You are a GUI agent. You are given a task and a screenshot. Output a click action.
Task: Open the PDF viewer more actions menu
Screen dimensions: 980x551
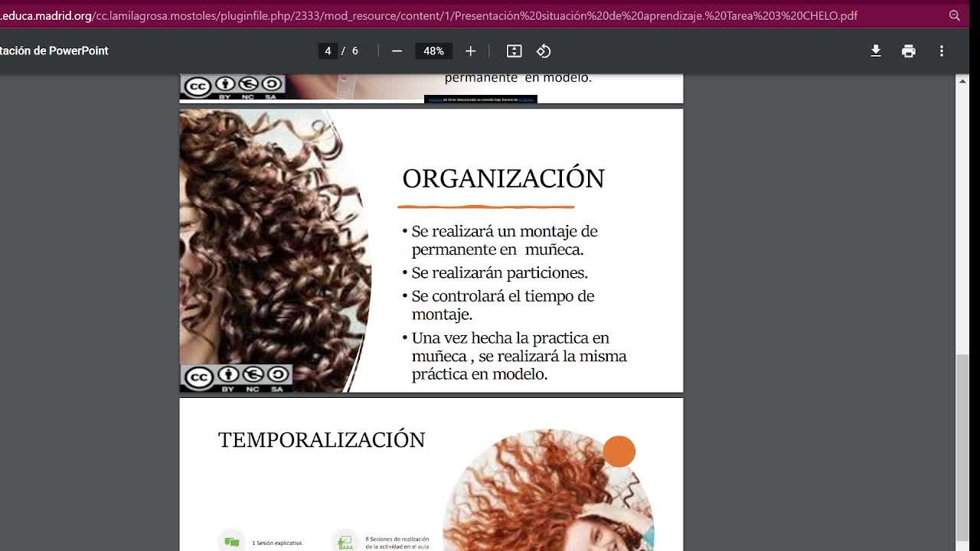click(942, 51)
